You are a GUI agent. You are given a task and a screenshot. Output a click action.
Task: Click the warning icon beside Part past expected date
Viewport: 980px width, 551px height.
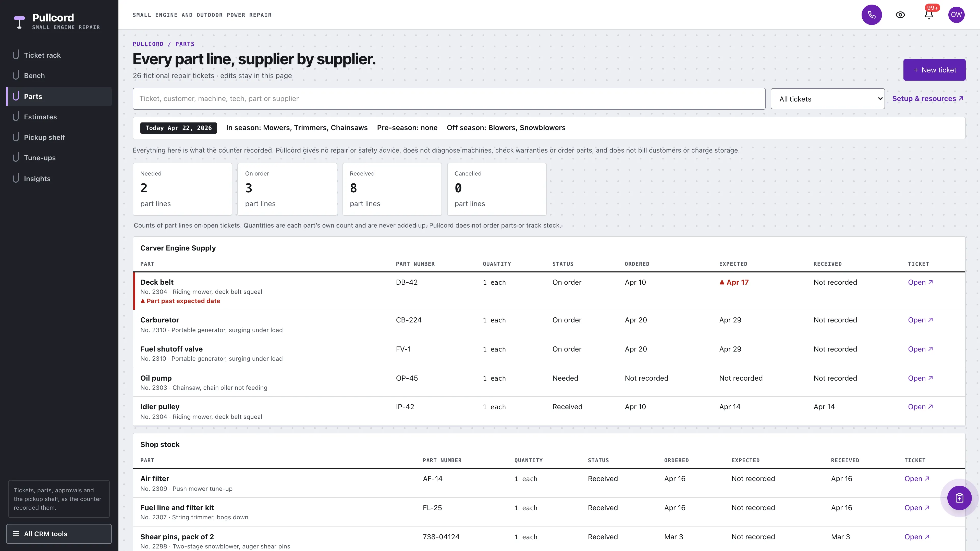(x=143, y=301)
